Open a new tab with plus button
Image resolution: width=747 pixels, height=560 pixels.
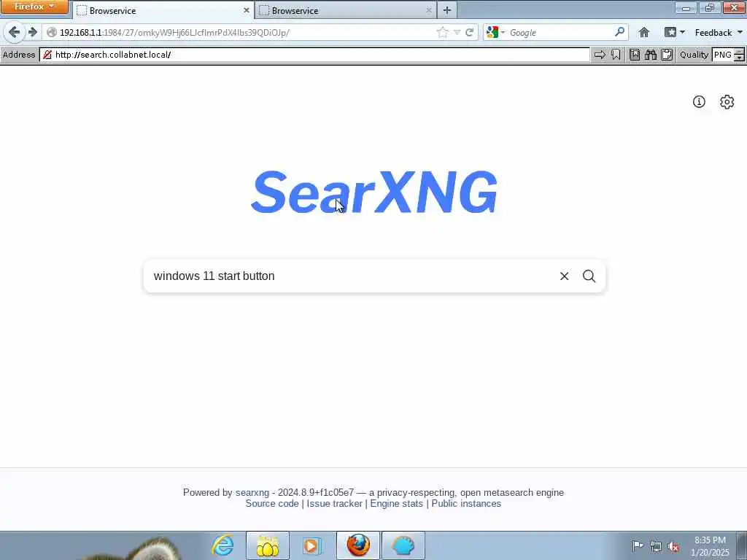447,10
